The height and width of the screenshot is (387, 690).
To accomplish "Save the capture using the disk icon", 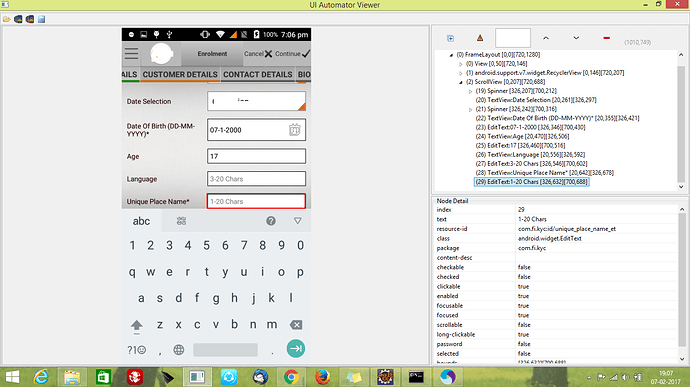I will [x=41, y=19].
